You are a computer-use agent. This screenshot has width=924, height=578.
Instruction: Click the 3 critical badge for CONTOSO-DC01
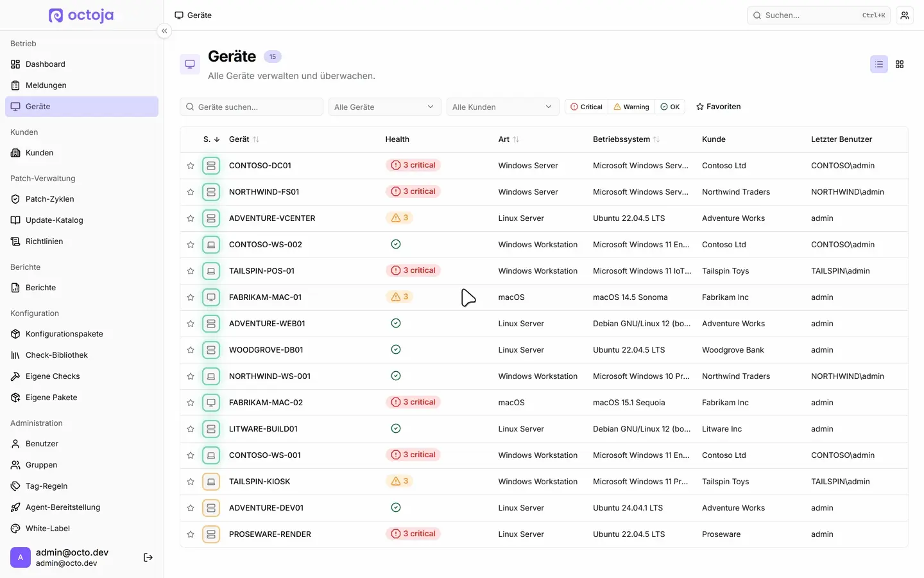(x=413, y=165)
